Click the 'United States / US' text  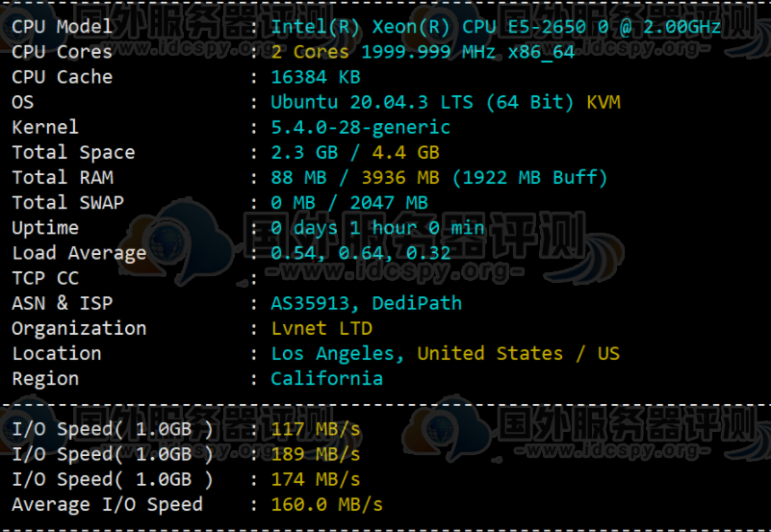[518, 353]
